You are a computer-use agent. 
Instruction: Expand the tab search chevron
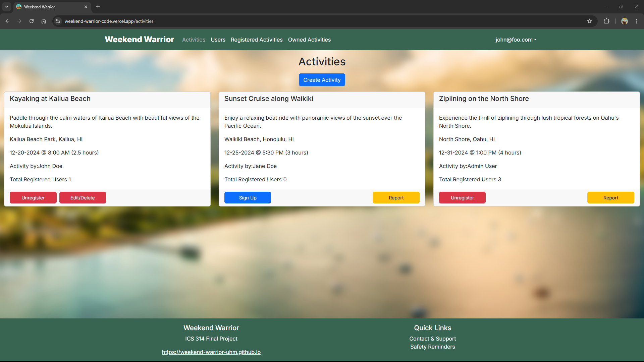coord(6,7)
